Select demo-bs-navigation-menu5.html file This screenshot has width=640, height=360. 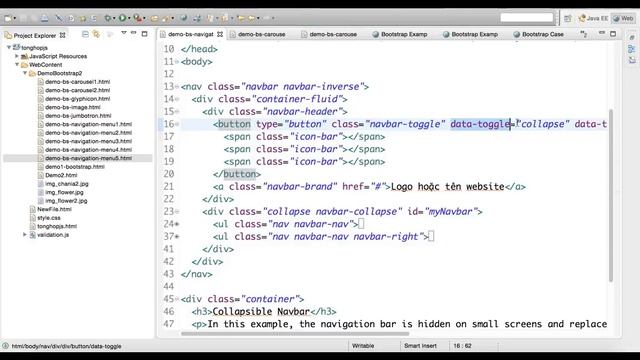tap(88, 158)
